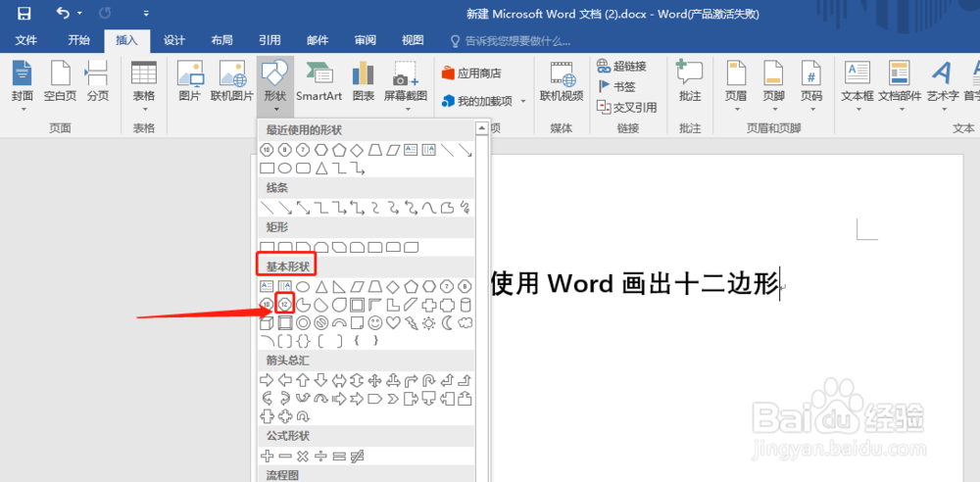Pick the folded corner shape
This screenshot has height=482, width=980.
pos(357,322)
